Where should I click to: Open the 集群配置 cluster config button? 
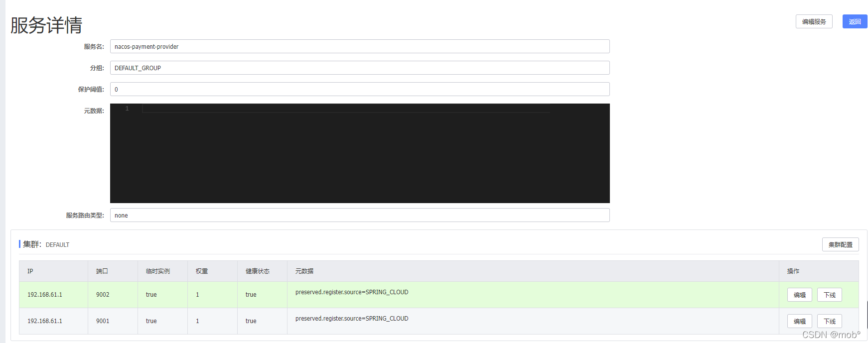click(840, 244)
